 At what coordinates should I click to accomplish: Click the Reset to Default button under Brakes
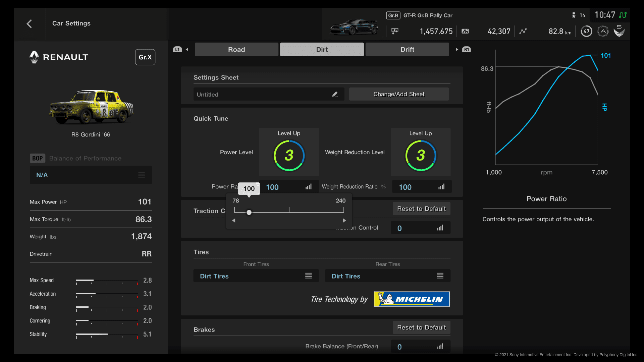(x=421, y=327)
